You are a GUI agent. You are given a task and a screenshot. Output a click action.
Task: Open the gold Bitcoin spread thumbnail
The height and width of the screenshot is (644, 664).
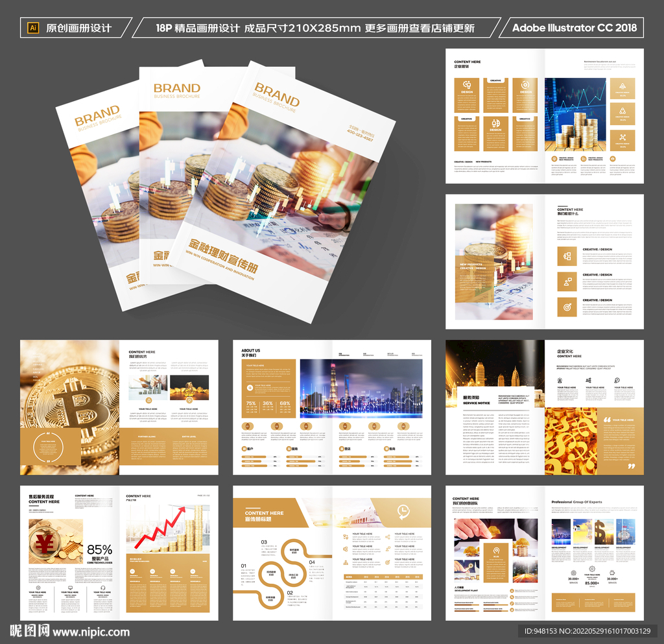(x=119, y=407)
